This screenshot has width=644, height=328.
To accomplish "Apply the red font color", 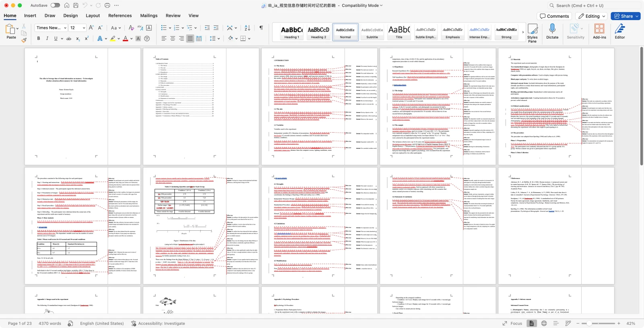I will pos(126,39).
